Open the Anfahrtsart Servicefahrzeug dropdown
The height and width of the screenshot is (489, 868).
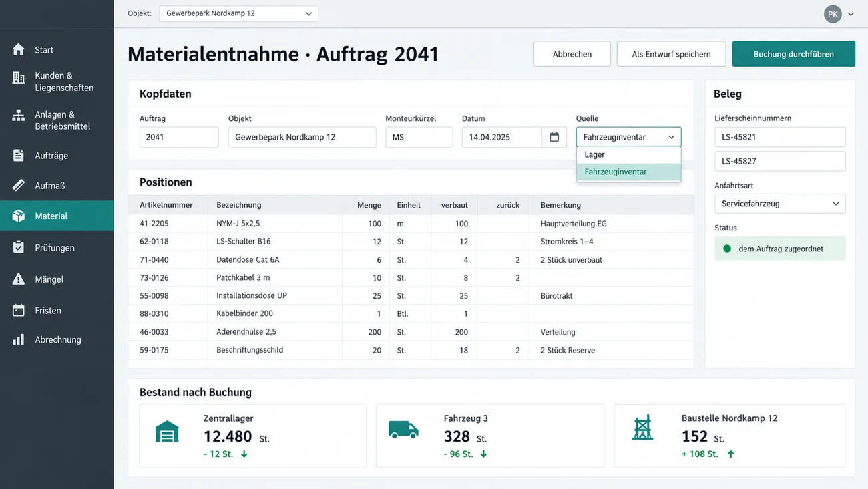(780, 204)
